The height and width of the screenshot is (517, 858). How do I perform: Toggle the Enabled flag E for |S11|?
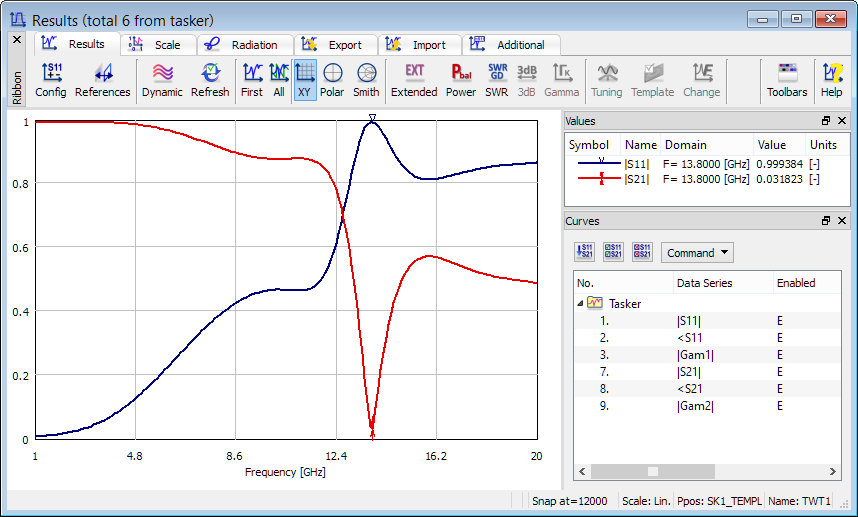pyautogui.click(x=780, y=321)
